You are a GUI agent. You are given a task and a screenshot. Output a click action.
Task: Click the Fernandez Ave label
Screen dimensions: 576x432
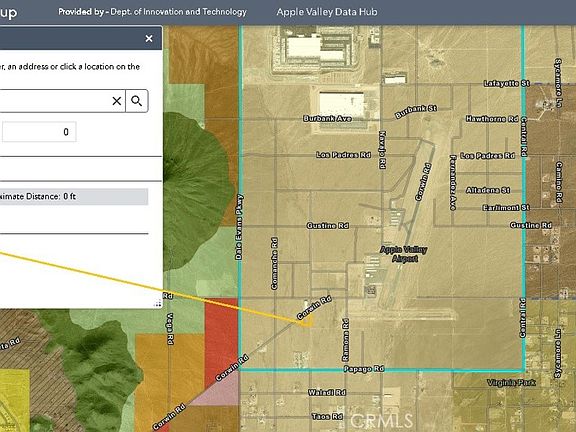pos(453,182)
